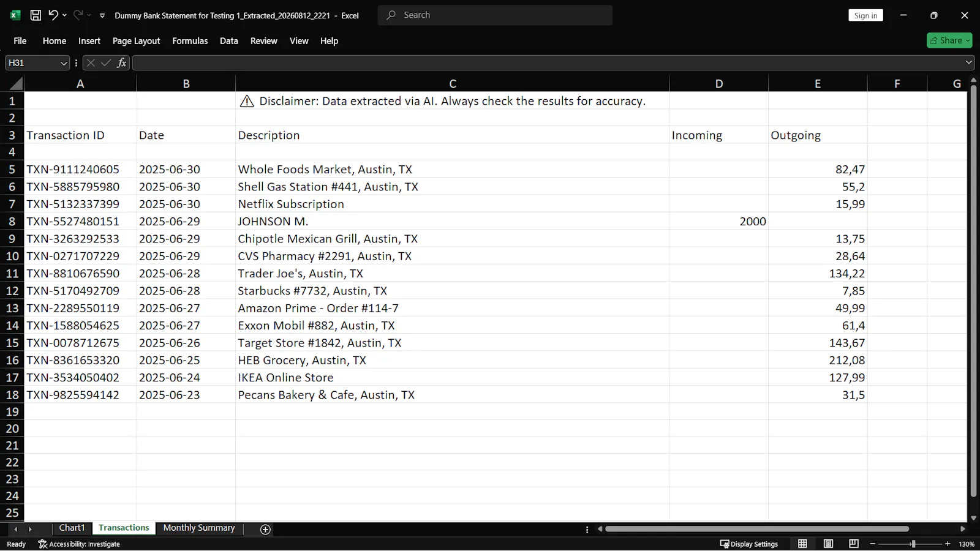
Task: Click vertical scrollbar down arrow
Action: (x=973, y=518)
